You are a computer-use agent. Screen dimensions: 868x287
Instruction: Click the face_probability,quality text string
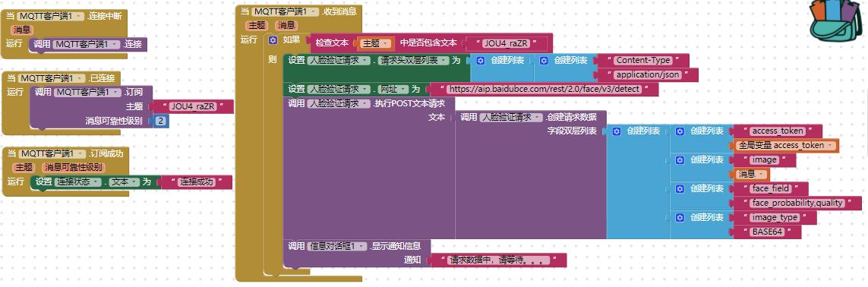tap(797, 203)
